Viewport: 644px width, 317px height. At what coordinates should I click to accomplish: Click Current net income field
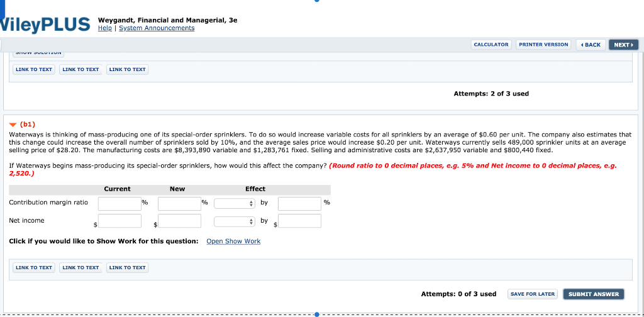click(119, 221)
